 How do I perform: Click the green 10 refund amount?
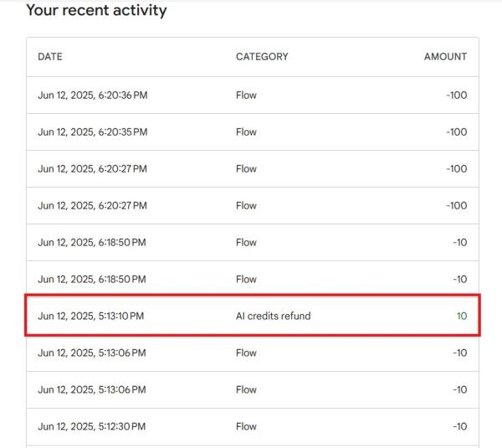click(x=461, y=317)
